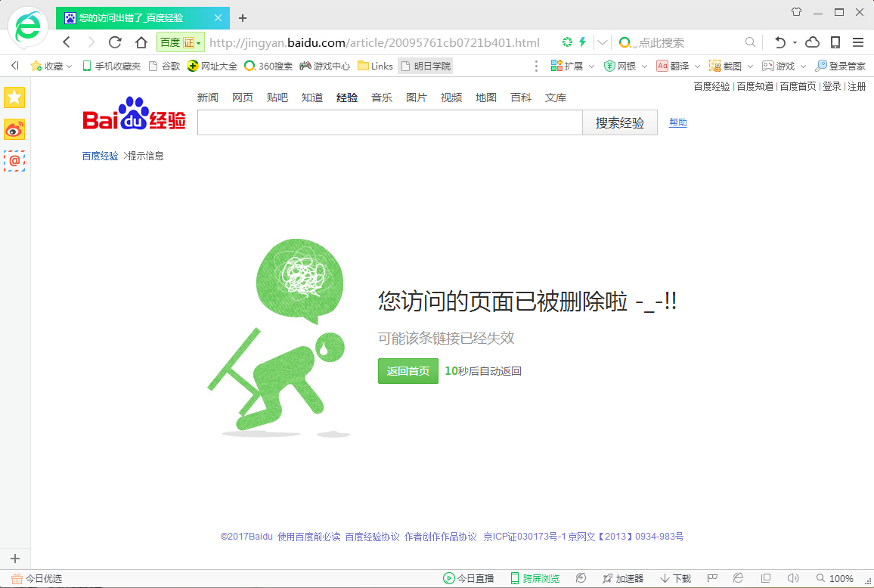This screenshot has height=588, width=874.
Task: Open the 使用百度前必读 footer link
Action: click(308, 537)
